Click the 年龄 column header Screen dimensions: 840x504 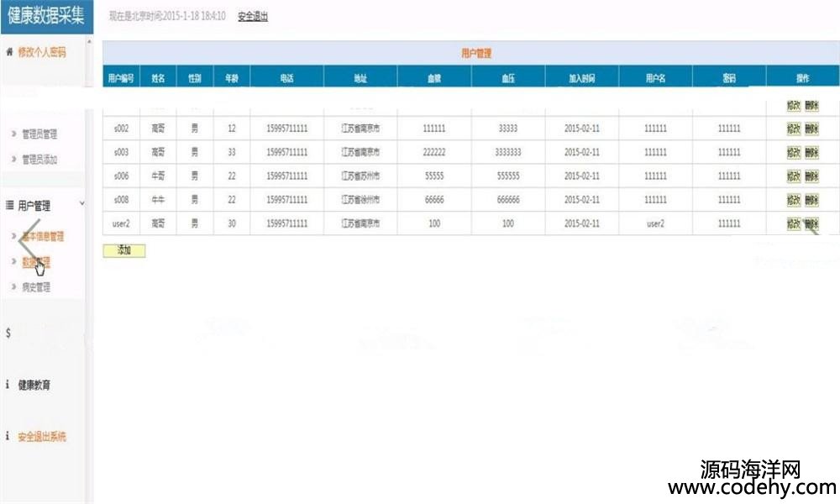coord(232,78)
